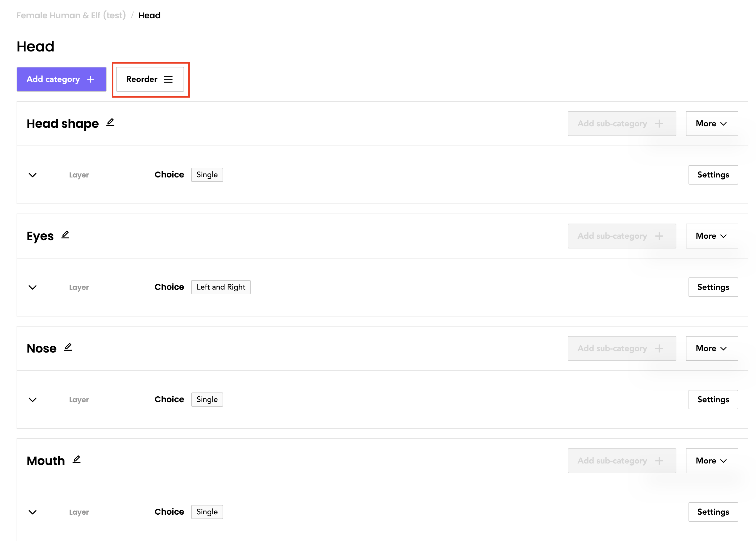Click the pencil icon beside Nose
756x546 pixels.
(68, 347)
